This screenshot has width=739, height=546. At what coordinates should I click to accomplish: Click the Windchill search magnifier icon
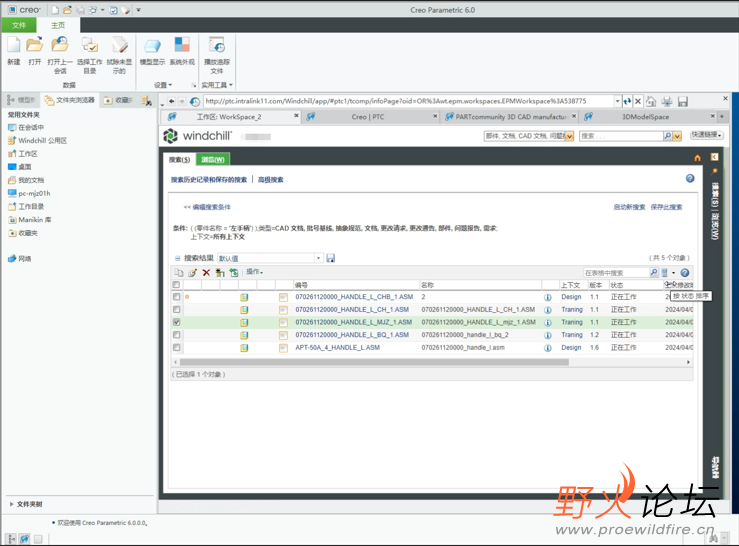pos(667,136)
